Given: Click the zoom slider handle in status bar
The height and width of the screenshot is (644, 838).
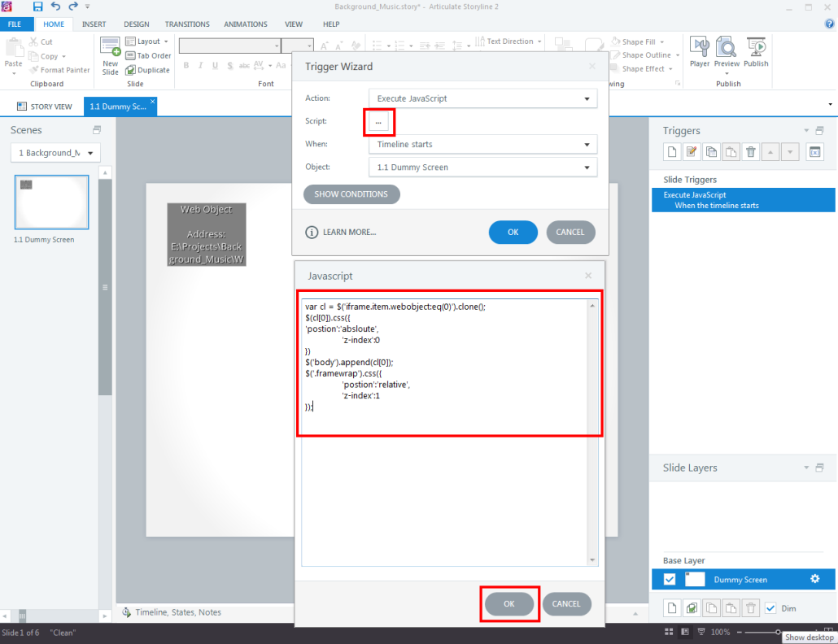Looking at the screenshot, I should tap(779, 632).
